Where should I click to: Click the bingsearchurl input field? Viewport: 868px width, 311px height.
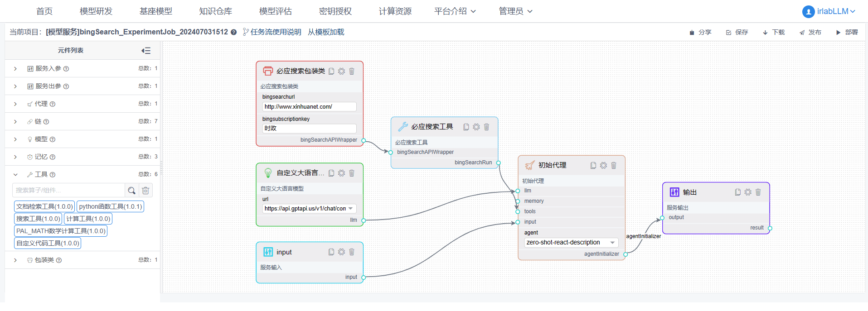[x=309, y=107]
